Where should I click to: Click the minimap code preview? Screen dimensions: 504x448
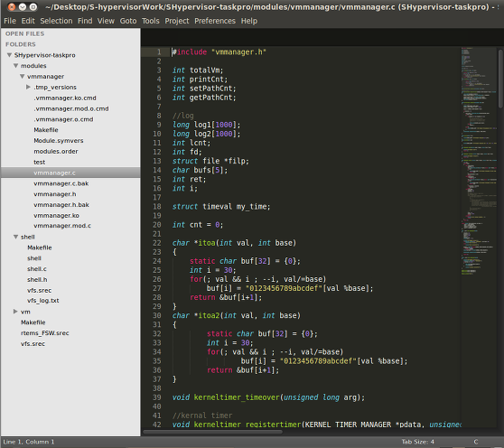pyautogui.click(x=479, y=161)
